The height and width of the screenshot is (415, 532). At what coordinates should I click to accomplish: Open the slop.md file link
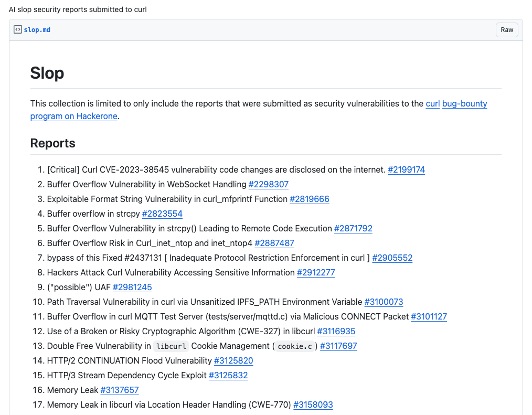[37, 30]
